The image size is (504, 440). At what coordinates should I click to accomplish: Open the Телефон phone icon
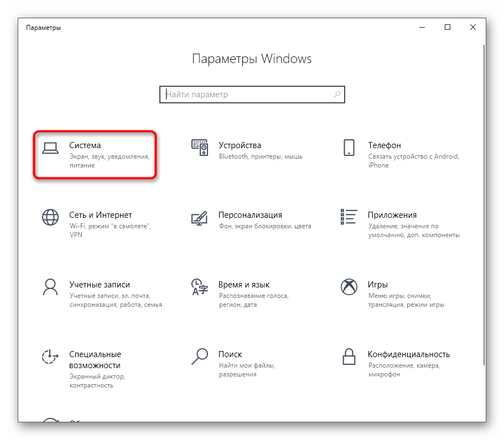coord(349,148)
